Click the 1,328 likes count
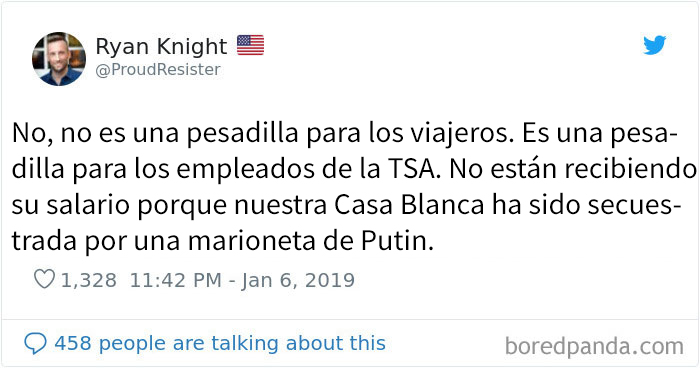 pos(88,280)
